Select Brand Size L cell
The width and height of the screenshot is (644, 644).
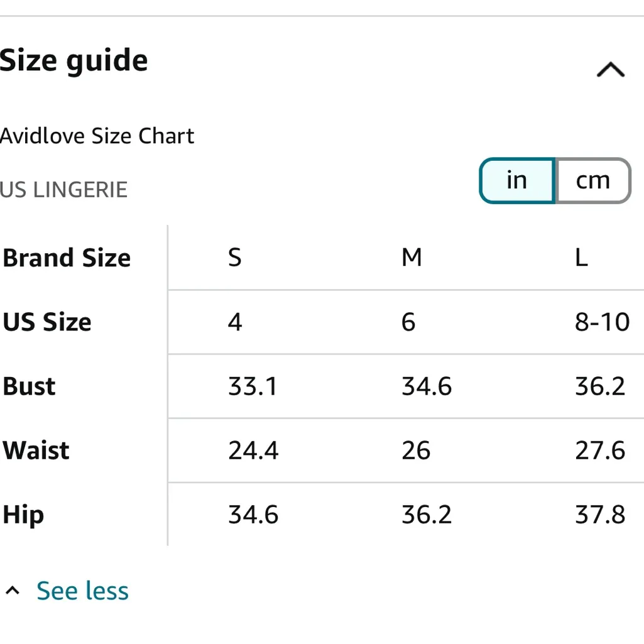[582, 258]
